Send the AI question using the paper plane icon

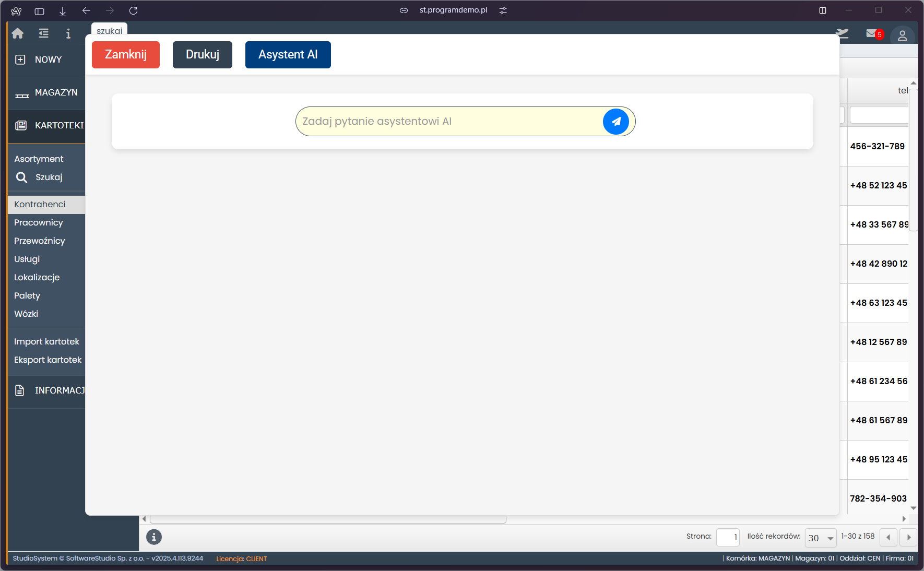click(x=616, y=121)
